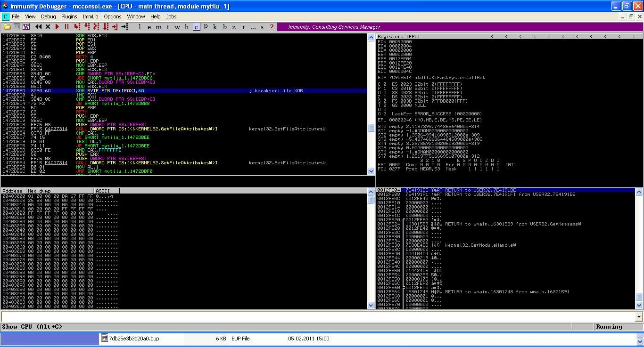The width and height of the screenshot is (644, 347).
Task: Open help with the red question mark
Action: (x=272, y=27)
